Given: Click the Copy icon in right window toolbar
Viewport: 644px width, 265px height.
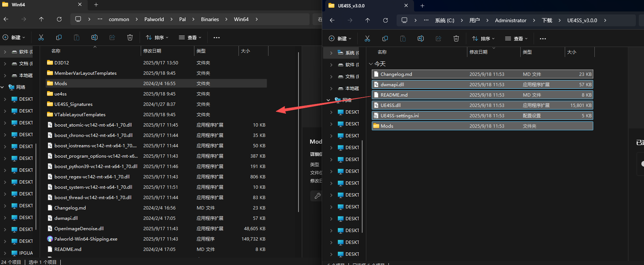Looking at the screenshot, I should pyautogui.click(x=385, y=38).
